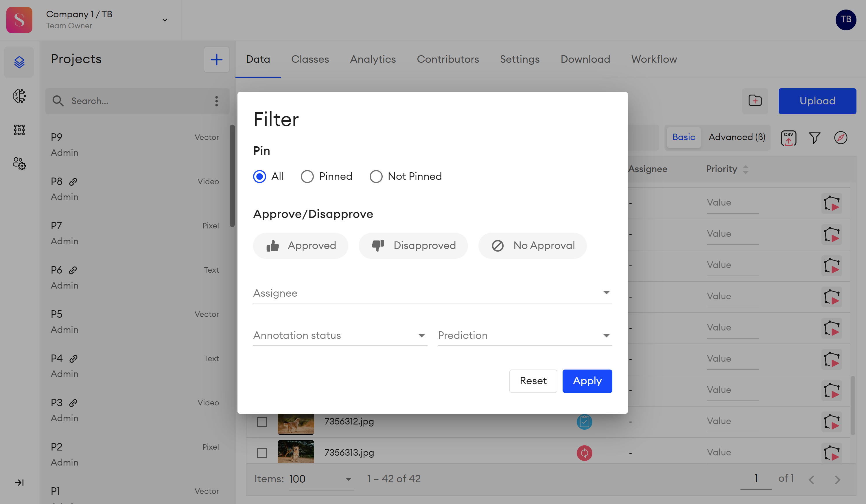866x504 pixels.
Task: Click the completed status icon for 7356312.jpg
Action: (x=584, y=422)
